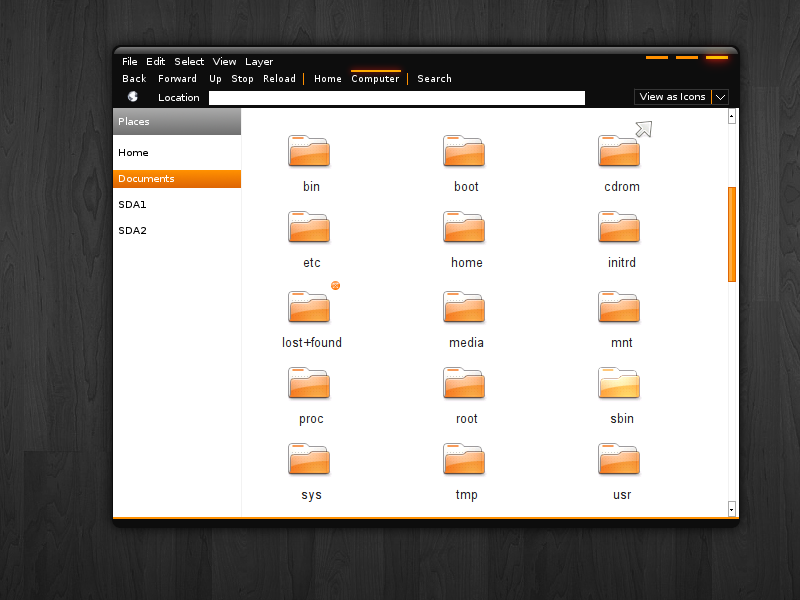Click the Location label text
Image resolution: width=800 pixels, height=600 pixels.
coord(179,97)
